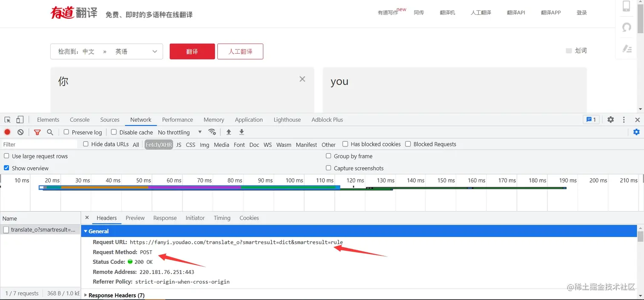Open network conditions wifi icon
The height and width of the screenshot is (300, 644).
(212, 132)
